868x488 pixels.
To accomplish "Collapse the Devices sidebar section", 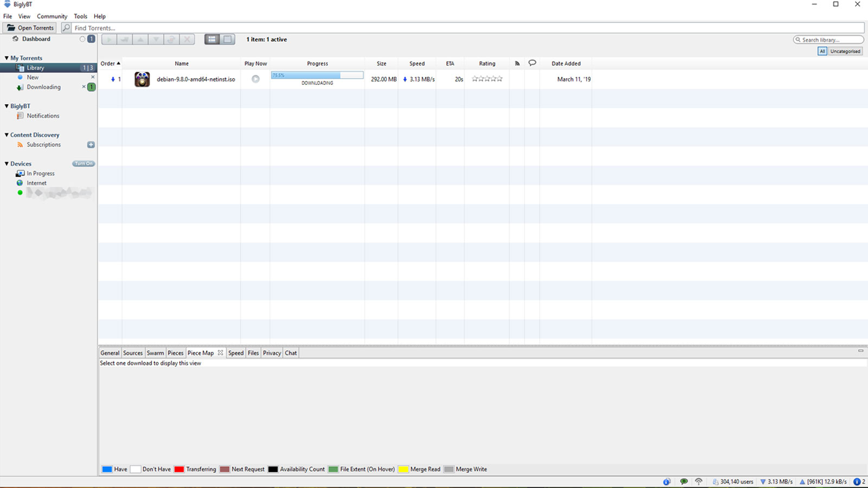I will [x=7, y=164].
